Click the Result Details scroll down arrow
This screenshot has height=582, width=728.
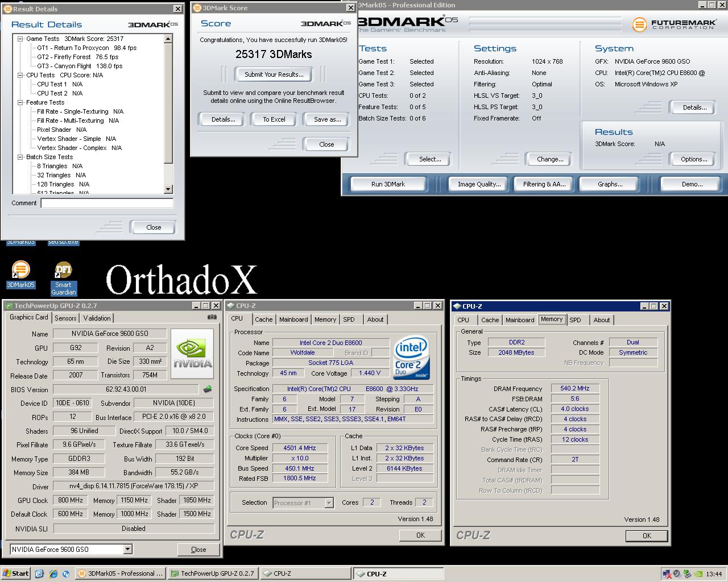point(168,189)
